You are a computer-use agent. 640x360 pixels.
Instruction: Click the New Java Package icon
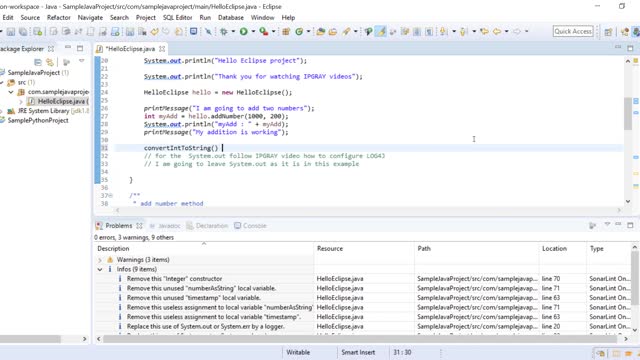(286, 31)
